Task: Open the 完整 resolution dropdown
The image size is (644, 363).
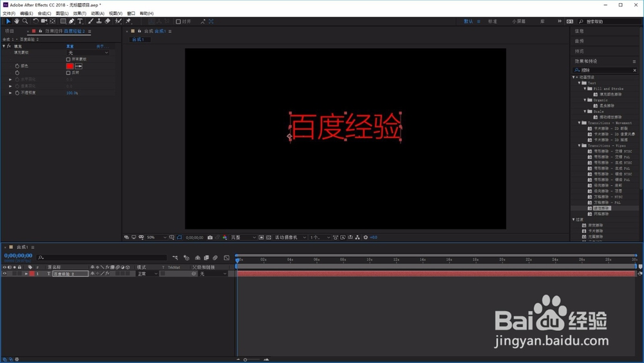Action: pos(243,238)
